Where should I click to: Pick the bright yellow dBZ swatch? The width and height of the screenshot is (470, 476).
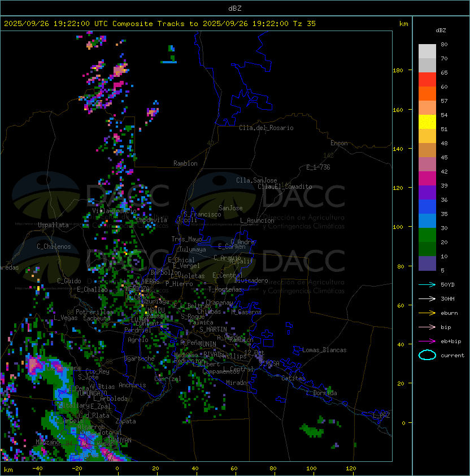pyautogui.click(x=427, y=122)
